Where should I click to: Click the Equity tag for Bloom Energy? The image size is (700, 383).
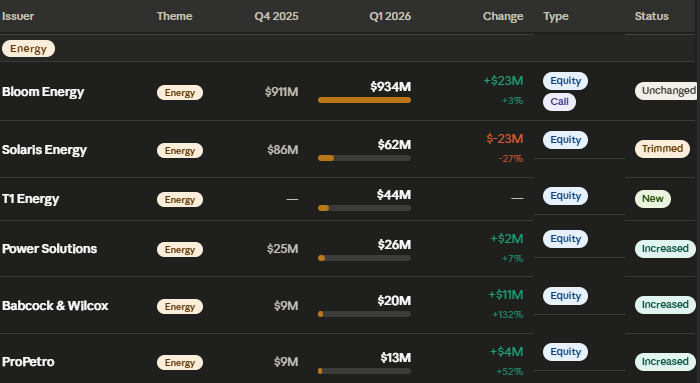565,81
